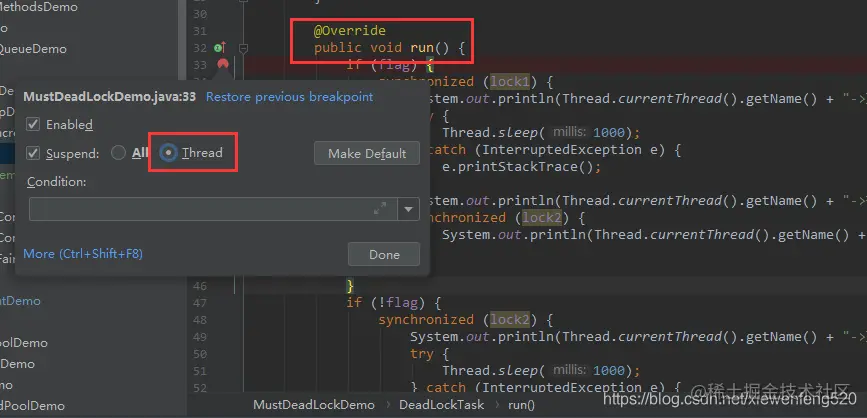
Task: Click the MustDeadLockDemo breadcrumb
Action: (314, 405)
